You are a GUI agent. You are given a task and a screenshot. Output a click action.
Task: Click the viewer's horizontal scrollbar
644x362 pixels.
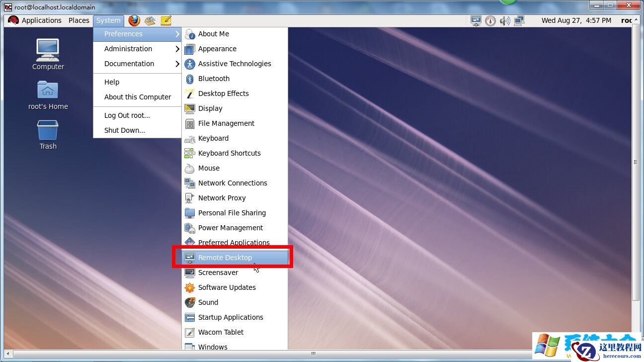click(x=314, y=354)
